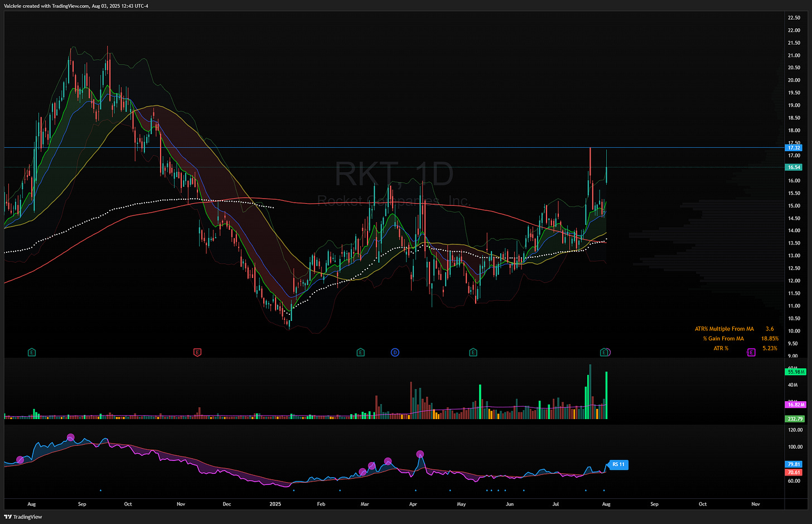
Task: Click the 20.00 price on the right axis
Action: (794, 80)
